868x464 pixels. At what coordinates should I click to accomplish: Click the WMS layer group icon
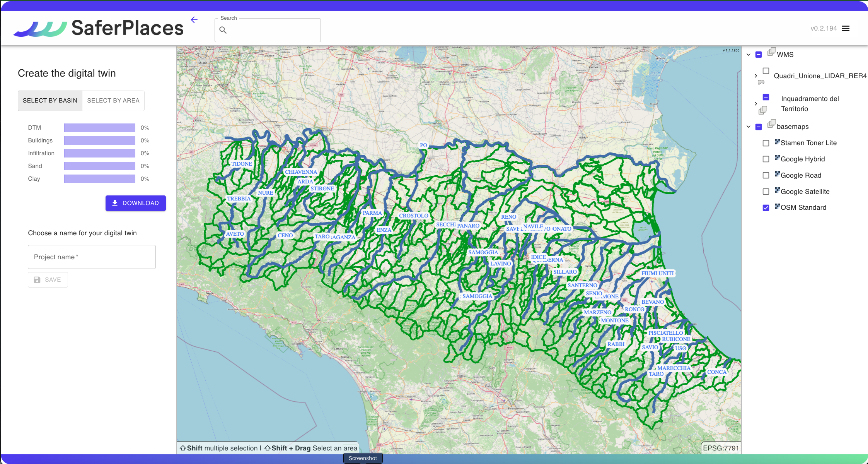tap(771, 51)
